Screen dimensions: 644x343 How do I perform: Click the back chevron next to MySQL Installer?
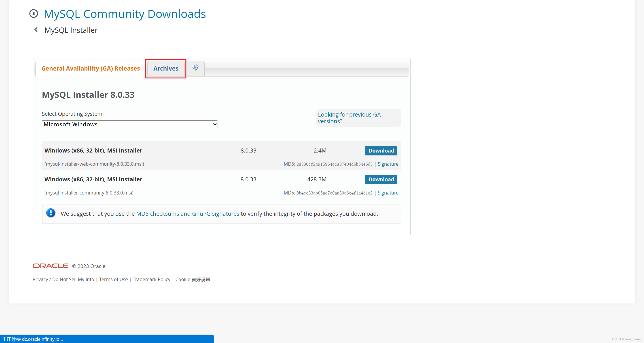pyautogui.click(x=36, y=30)
